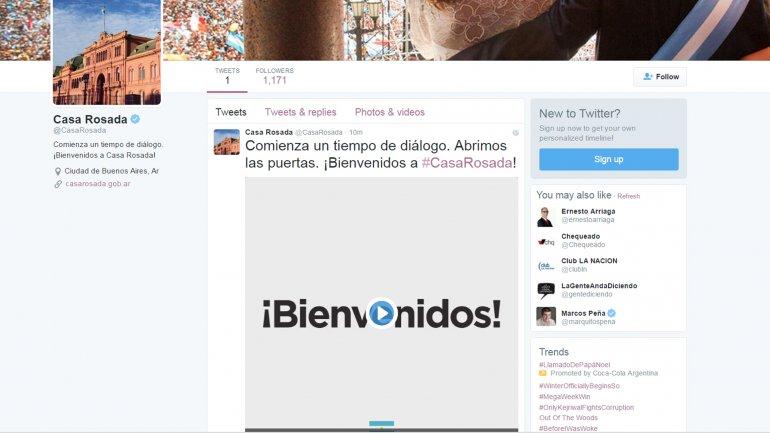Open Ernesto Arriaga's avatar
The height and width of the screenshot is (433, 770).
coord(546,216)
